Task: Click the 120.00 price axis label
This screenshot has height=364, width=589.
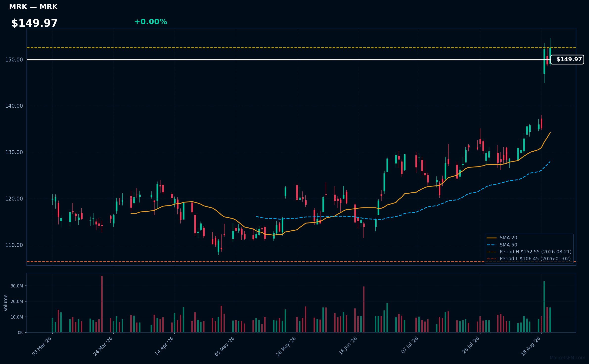Action: [x=14, y=199]
